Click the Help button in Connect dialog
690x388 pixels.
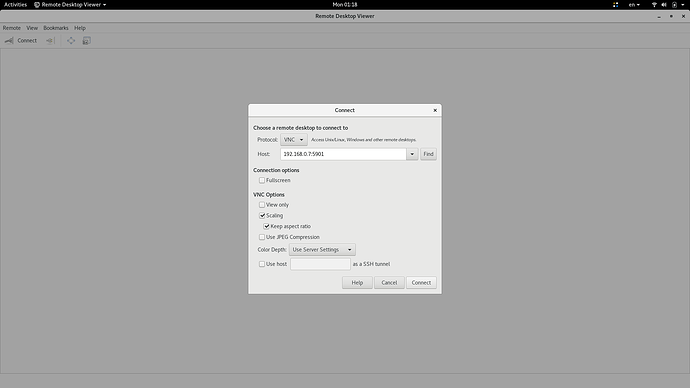[357, 282]
